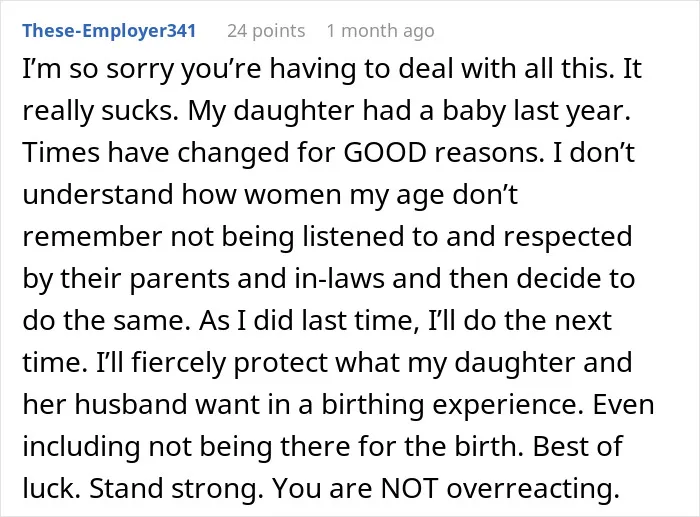Click the word respected in the comment

pyautogui.click(x=568, y=236)
